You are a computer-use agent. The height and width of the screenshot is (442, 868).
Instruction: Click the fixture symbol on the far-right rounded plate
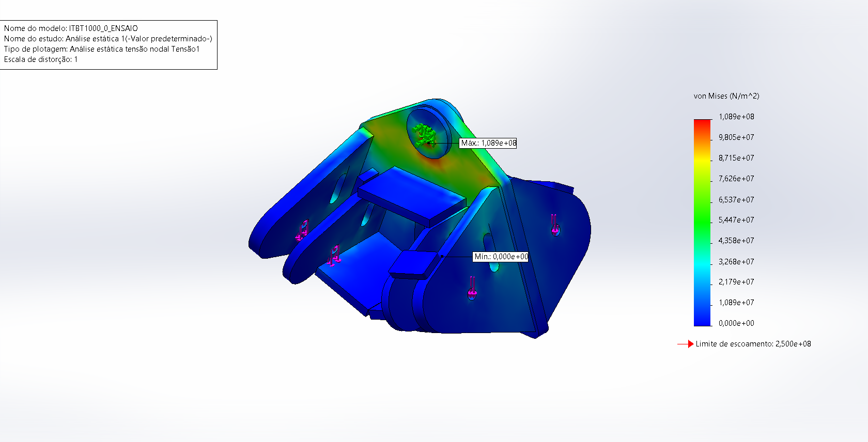coord(554,225)
